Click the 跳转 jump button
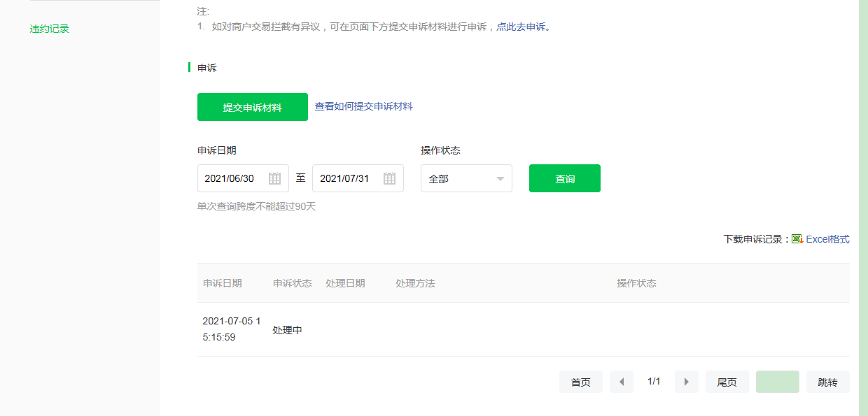This screenshot has height=416, width=868. [x=828, y=382]
